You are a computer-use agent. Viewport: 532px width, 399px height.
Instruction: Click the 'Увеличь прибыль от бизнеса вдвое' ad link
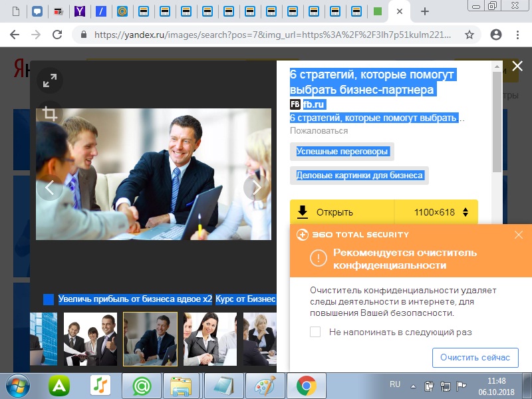(135, 299)
